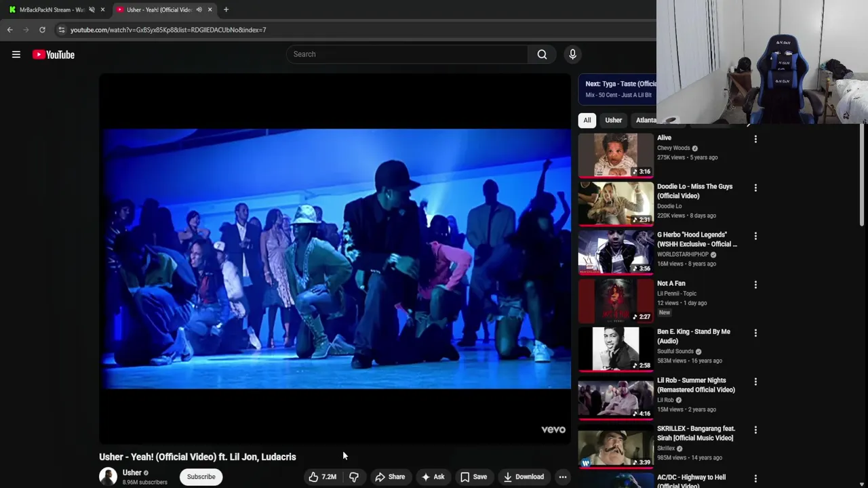Image resolution: width=868 pixels, height=488 pixels.
Task: Open options for G Herbo Hood Legends
Action: (755, 236)
